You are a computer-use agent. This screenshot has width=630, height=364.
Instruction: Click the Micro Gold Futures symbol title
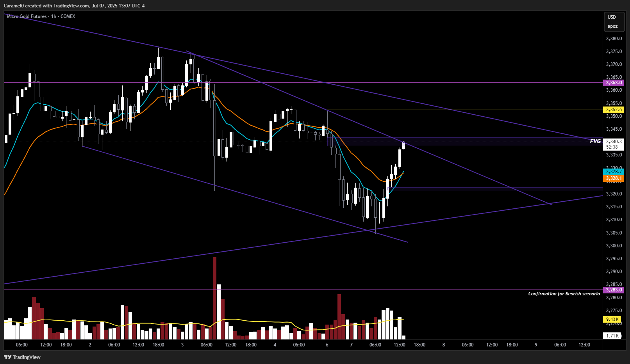pos(27,16)
